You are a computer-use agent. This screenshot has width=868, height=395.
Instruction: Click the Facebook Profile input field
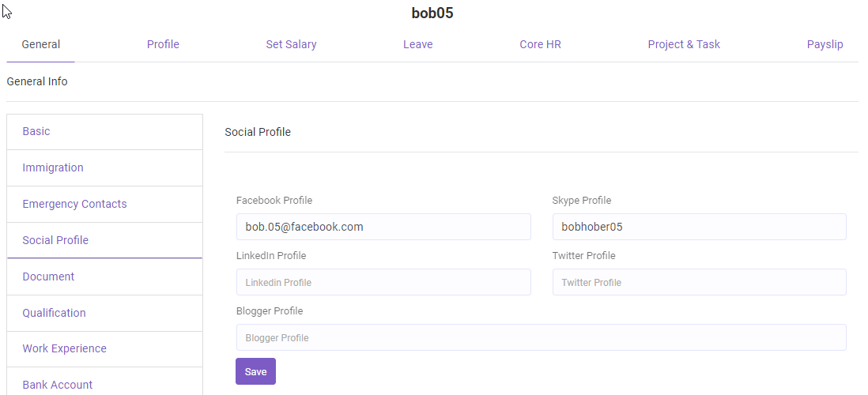coord(383,227)
